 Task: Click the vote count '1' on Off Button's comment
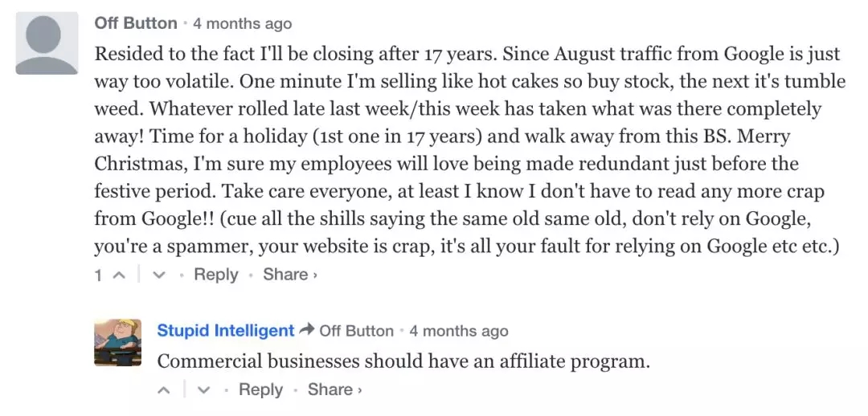[98, 275]
